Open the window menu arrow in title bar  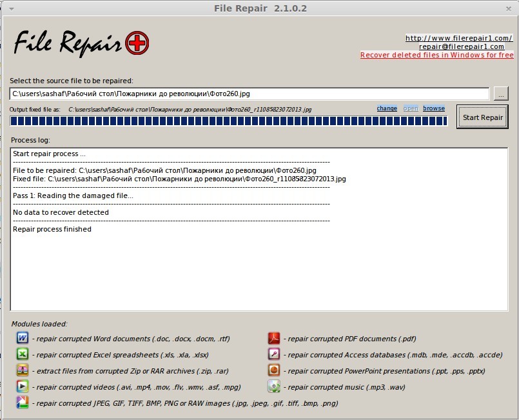point(12,9)
